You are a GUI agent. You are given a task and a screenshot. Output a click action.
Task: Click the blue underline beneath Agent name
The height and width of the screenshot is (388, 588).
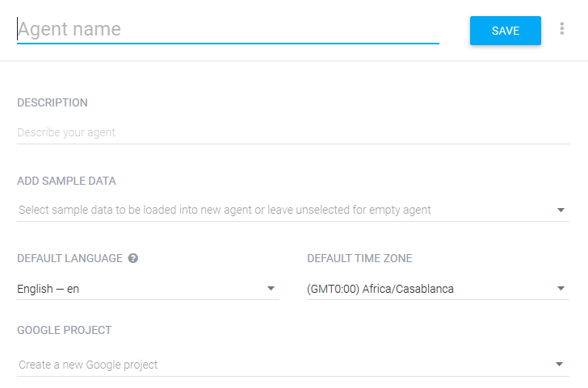pos(228,44)
